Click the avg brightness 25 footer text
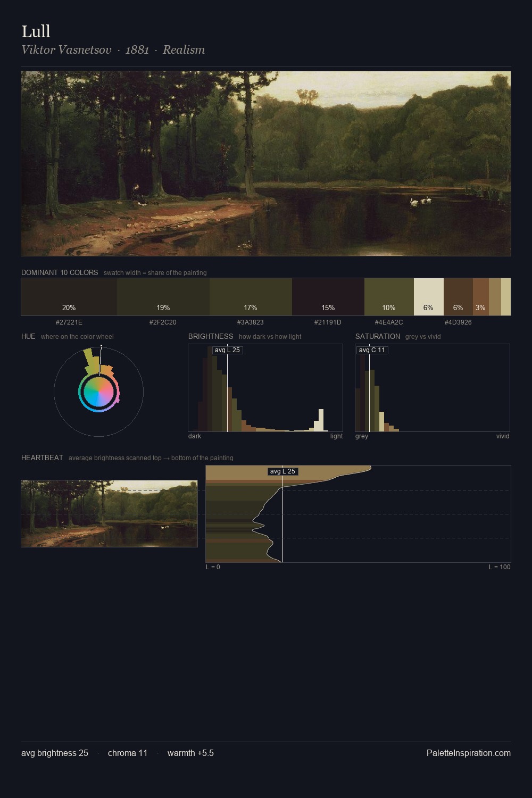The image size is (532, 798). click(55, 753)
